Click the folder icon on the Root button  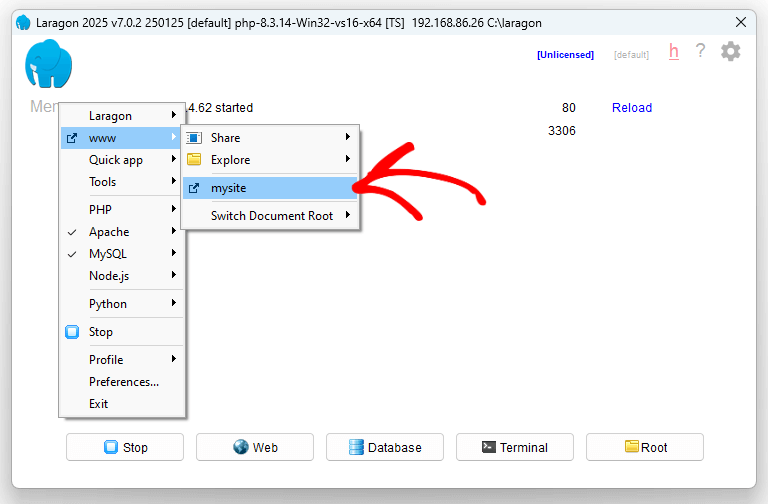632,446
